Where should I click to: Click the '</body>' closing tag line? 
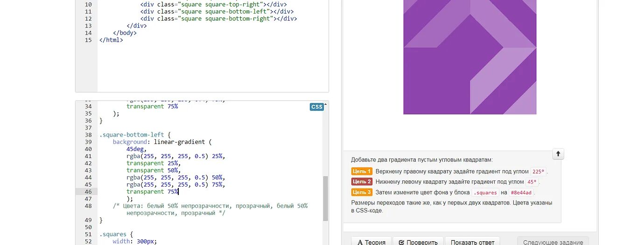pos(125,33)
